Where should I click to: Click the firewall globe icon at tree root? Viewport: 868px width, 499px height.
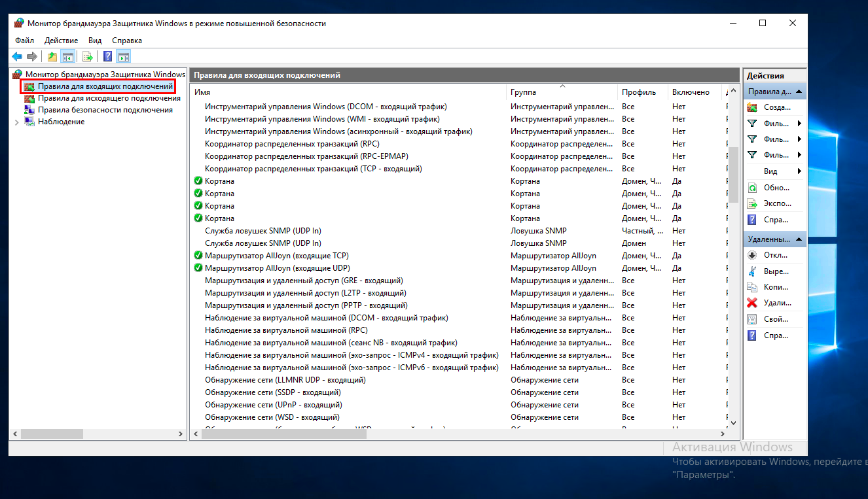[18, 75]
